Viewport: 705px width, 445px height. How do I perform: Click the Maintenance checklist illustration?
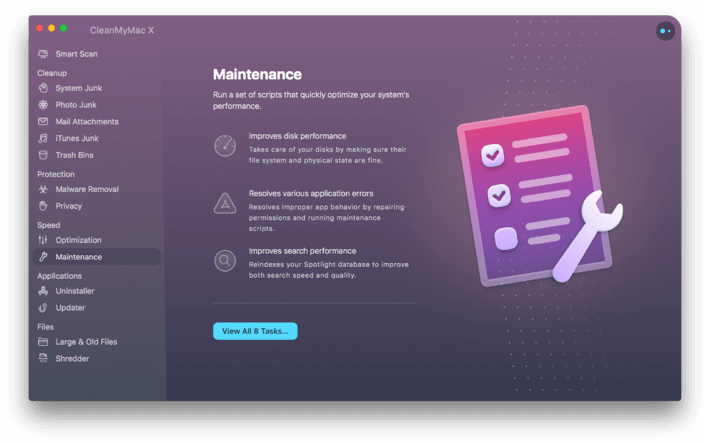pyautogui.click(x=530, y=195)
